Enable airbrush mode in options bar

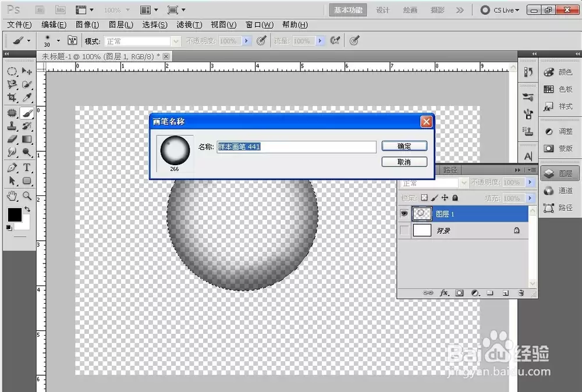click(335, 41)
